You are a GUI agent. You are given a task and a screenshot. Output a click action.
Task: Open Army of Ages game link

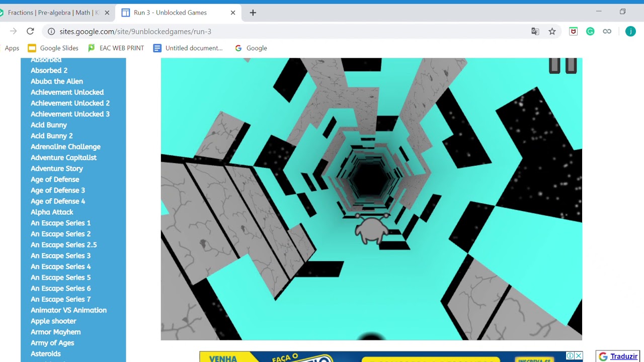[x=52, y=343]
